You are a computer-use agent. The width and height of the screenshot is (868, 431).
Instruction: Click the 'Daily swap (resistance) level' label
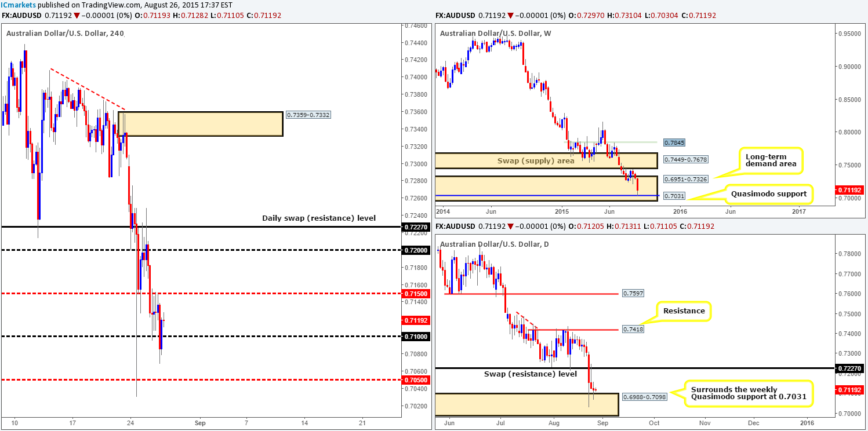319,218
